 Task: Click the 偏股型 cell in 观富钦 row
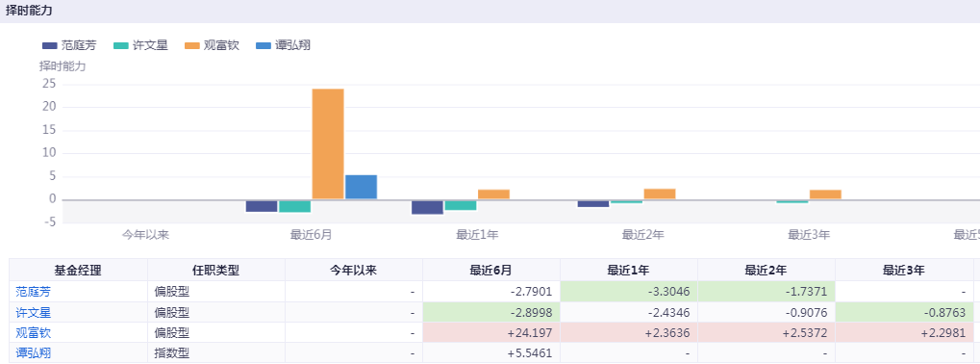click(216, 333)
